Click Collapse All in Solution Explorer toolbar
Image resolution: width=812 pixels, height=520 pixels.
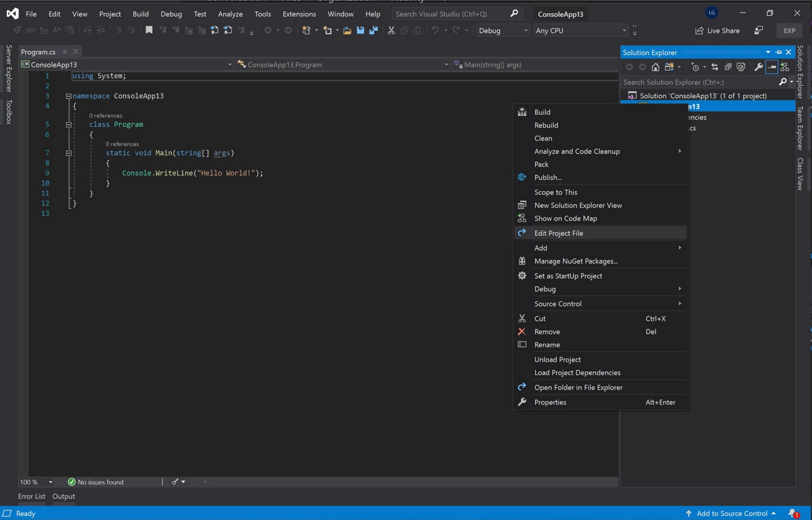coord(728,67)
